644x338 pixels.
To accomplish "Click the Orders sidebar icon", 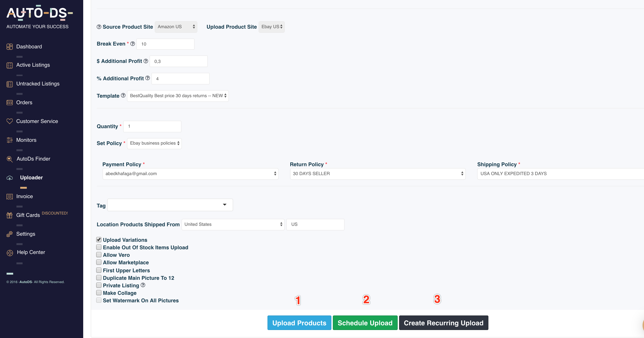I will [9, 103].
